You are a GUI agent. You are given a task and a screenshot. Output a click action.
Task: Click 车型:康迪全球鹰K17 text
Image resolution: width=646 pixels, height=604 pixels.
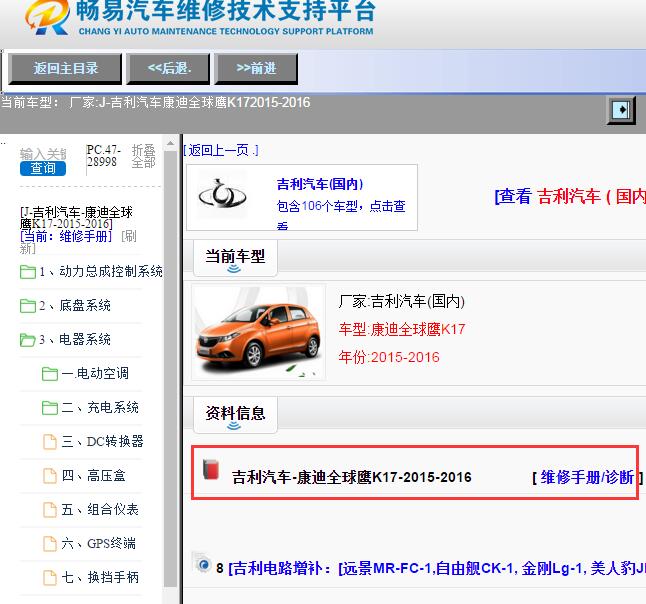click(402, 329)
